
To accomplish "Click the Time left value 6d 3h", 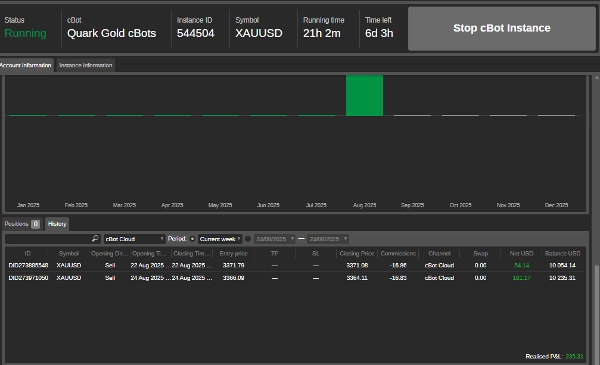I will 379,33.
